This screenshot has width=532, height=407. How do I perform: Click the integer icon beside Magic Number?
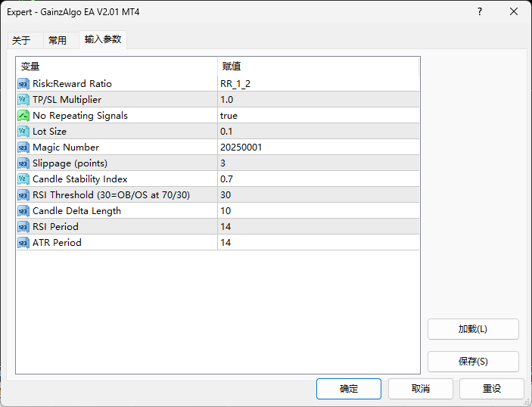pos(23,148)
